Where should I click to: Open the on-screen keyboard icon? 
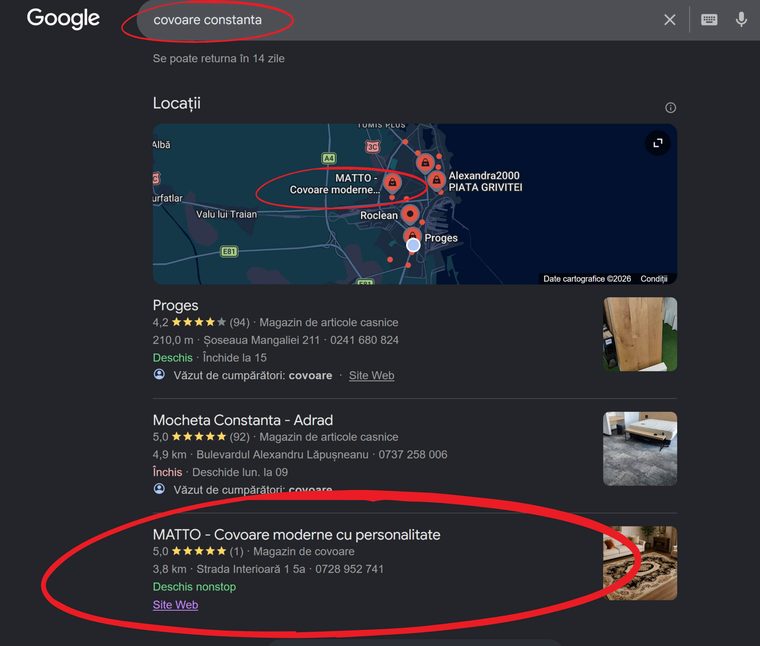[x=709, y=19]
